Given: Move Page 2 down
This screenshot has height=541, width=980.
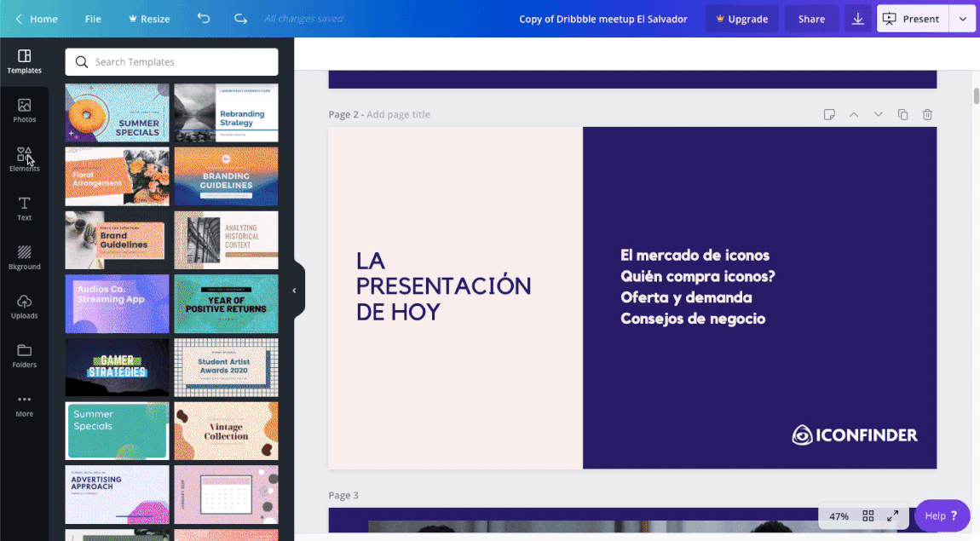Looking at the screenshot, I should coord(878,114).
